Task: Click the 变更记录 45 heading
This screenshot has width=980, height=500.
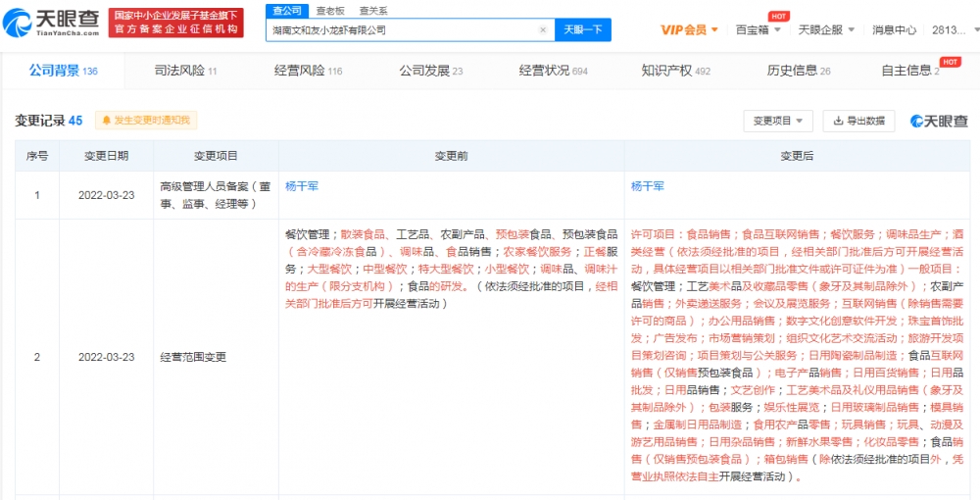Action: 49,121
